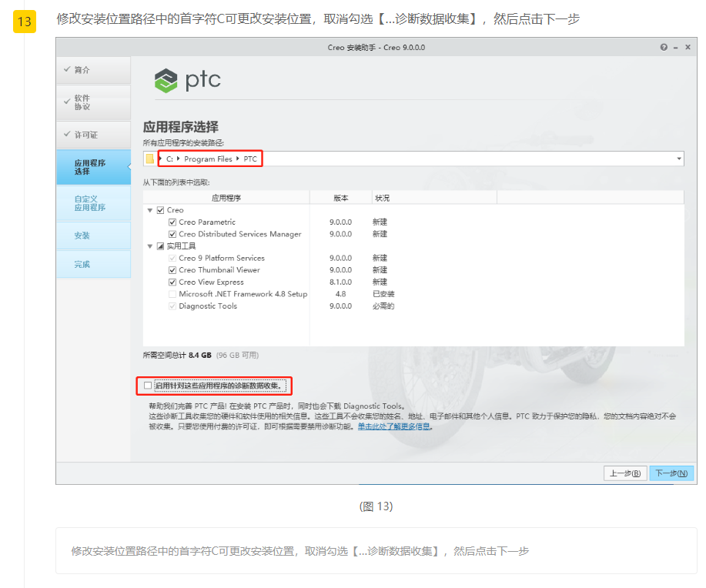Select the Creo Parametric row label
Screen dimensions: 706x588
click(x=207, y=222)
